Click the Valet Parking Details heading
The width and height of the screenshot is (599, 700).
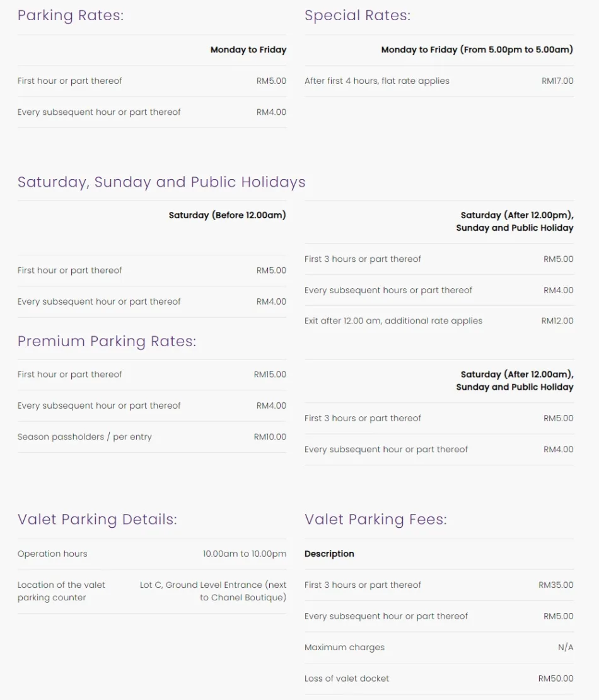coord(97,520)
